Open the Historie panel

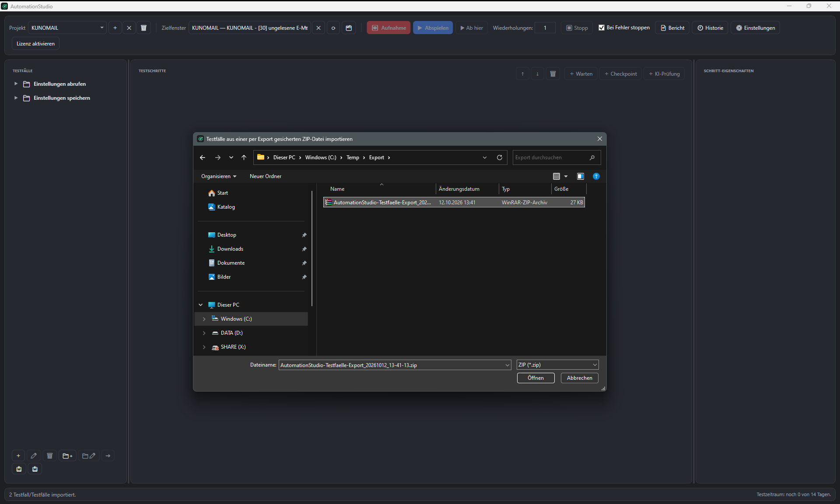tap(710, 28)
